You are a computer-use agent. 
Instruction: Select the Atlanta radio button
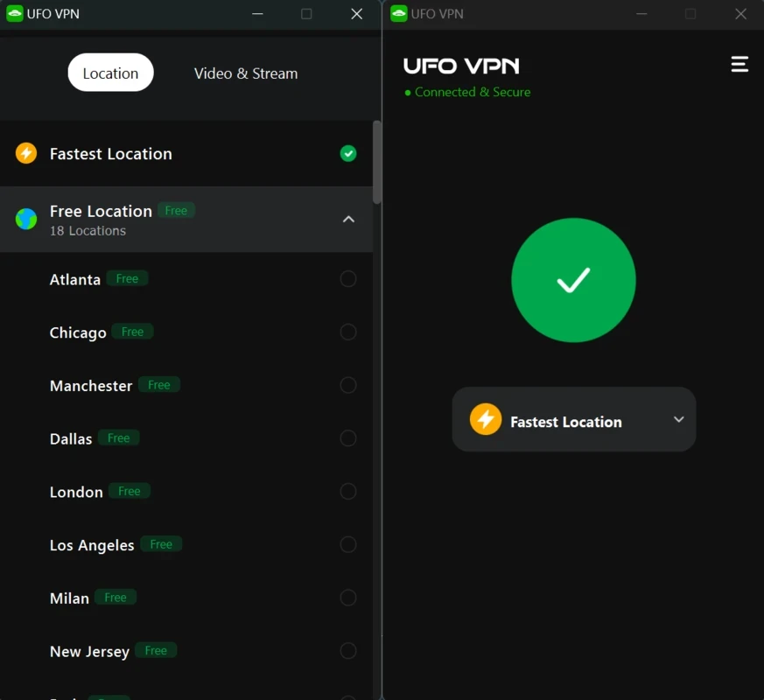[x=348, y=279]
